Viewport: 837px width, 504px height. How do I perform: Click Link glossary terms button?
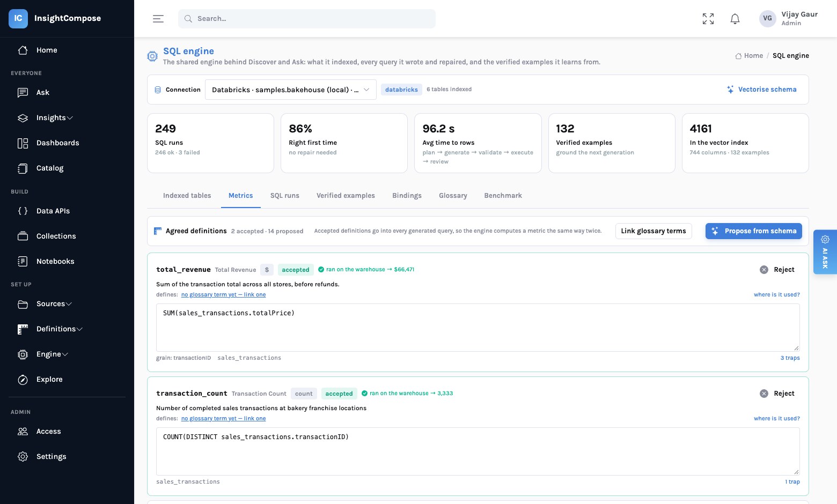point(654,231)
